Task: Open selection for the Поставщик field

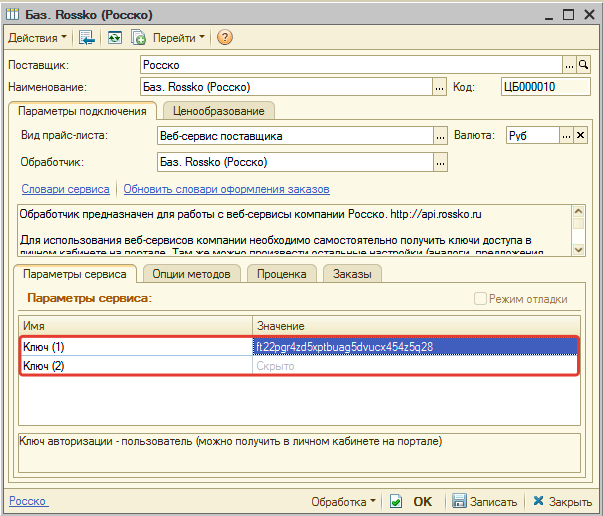Action: (x=569, y=65)
